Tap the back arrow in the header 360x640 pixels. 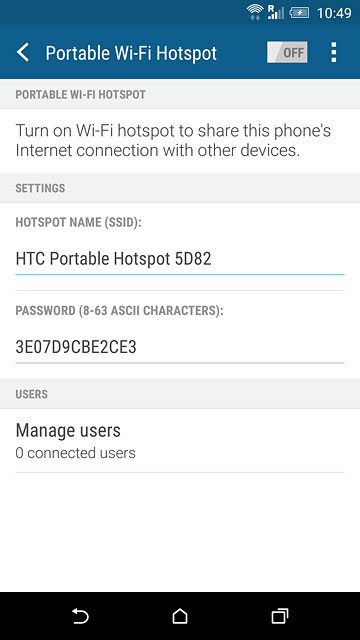pyautogui.click(x=23, y=53)
